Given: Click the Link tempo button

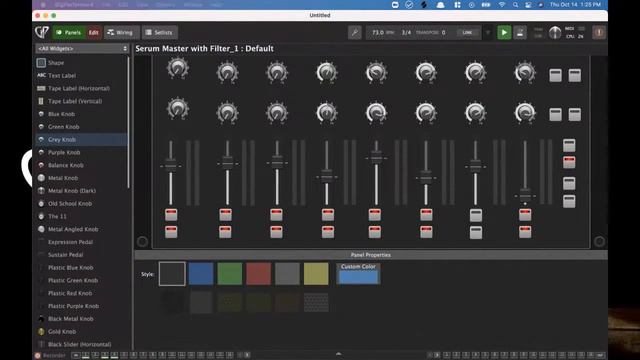Looking at the screenshot, I should point(467,32).
